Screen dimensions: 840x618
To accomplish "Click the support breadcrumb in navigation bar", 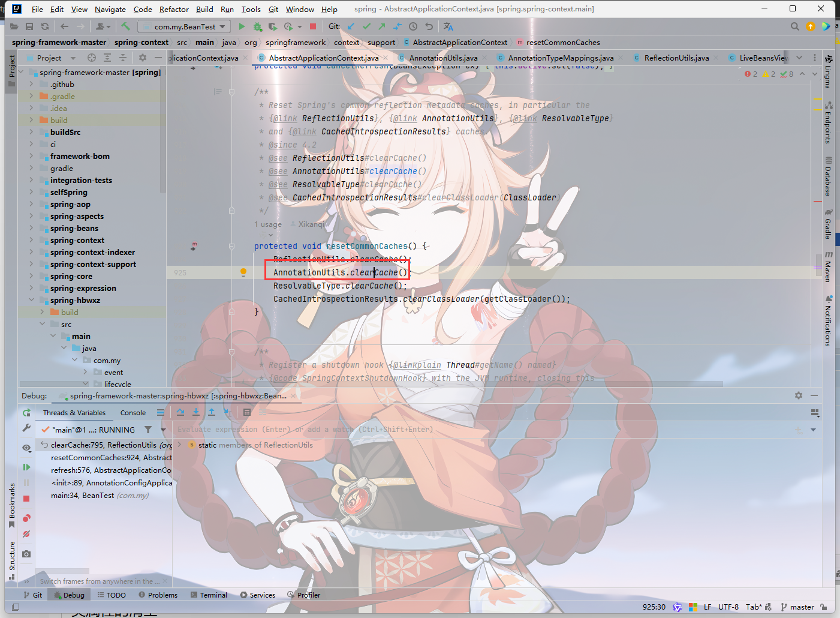I will point(381,42).
